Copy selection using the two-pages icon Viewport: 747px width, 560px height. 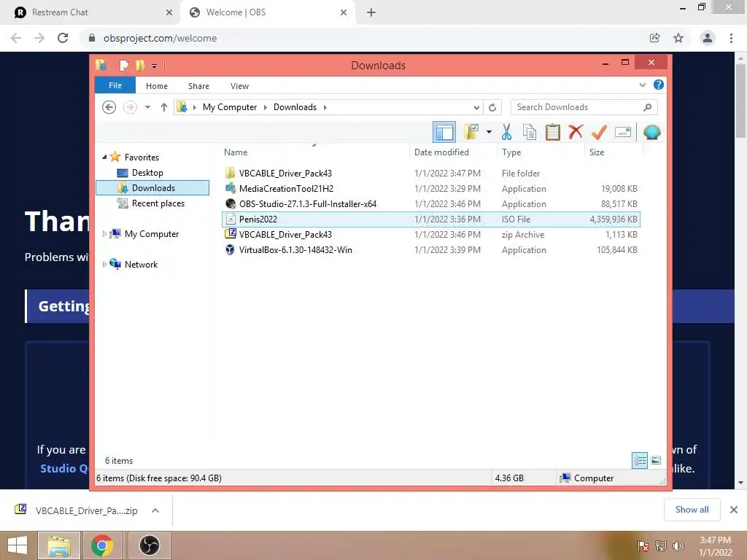530,132
